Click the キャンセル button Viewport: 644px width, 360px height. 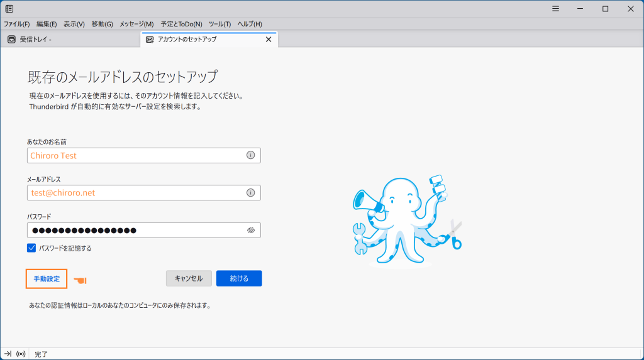(189, 278)
